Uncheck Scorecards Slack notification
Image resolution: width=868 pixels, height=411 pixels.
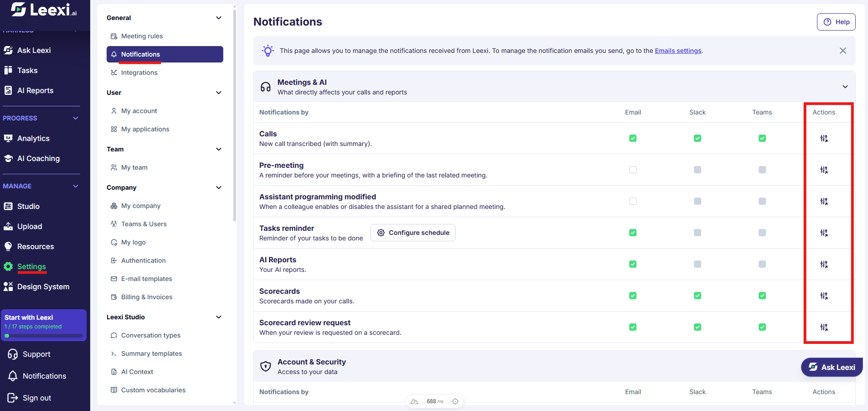(698, 296)
